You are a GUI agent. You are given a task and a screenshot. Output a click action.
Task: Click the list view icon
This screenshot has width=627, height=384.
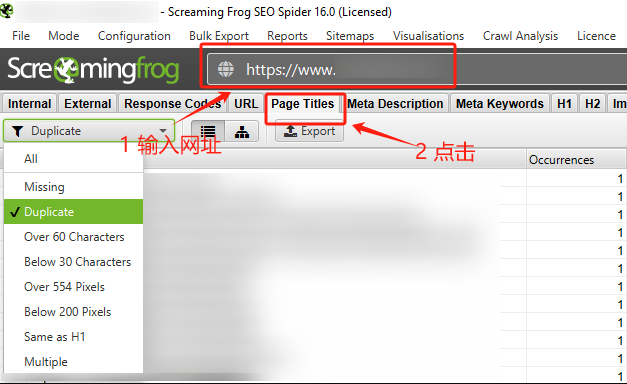point(208,132)
